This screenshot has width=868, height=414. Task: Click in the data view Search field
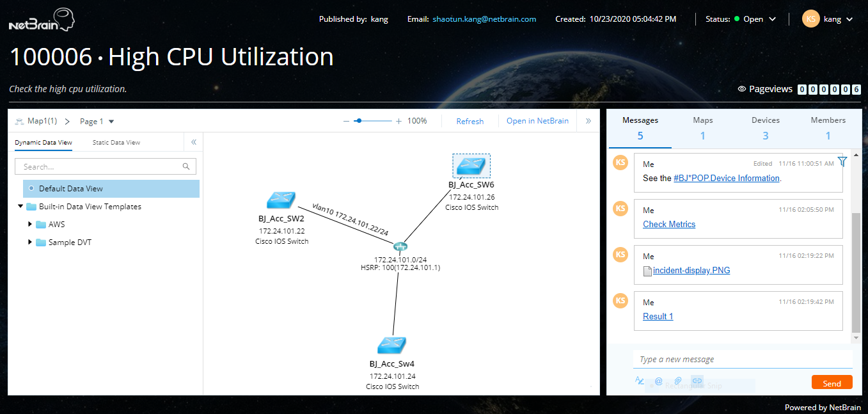pos(106,166)
